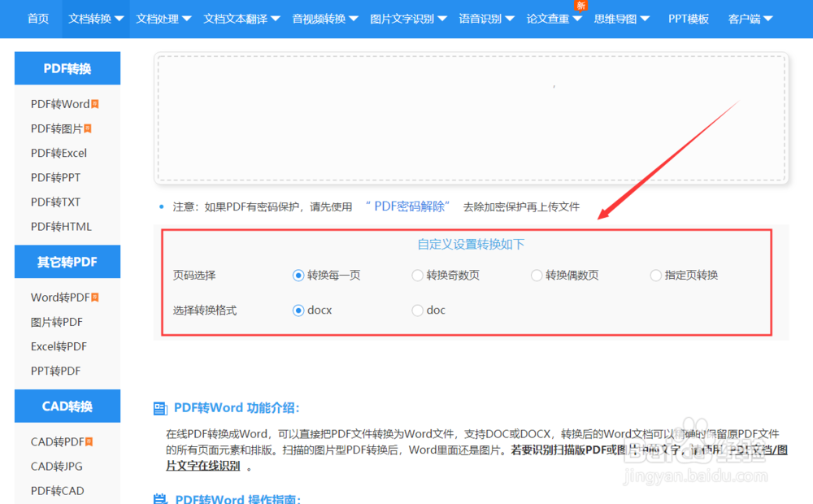The height and width of the screenshot is (504, 813).
Task: Click the 新 badge above 论文查重
Action: click(x=580, y=6)
